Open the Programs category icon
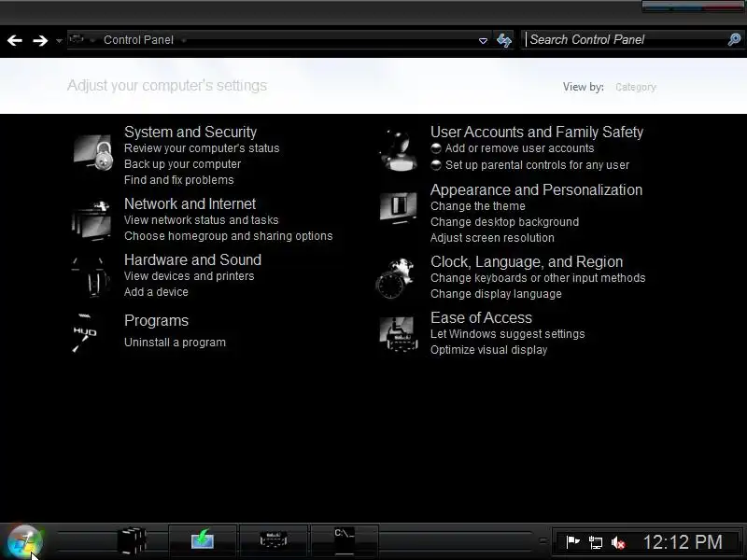The width and height of the screenshot is (747, 560). 85,332
